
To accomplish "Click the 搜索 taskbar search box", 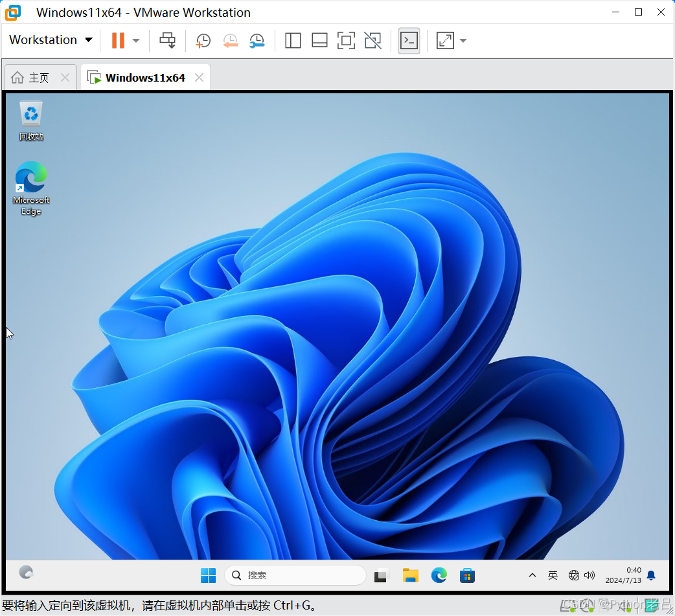I will (x=295, y=576).
